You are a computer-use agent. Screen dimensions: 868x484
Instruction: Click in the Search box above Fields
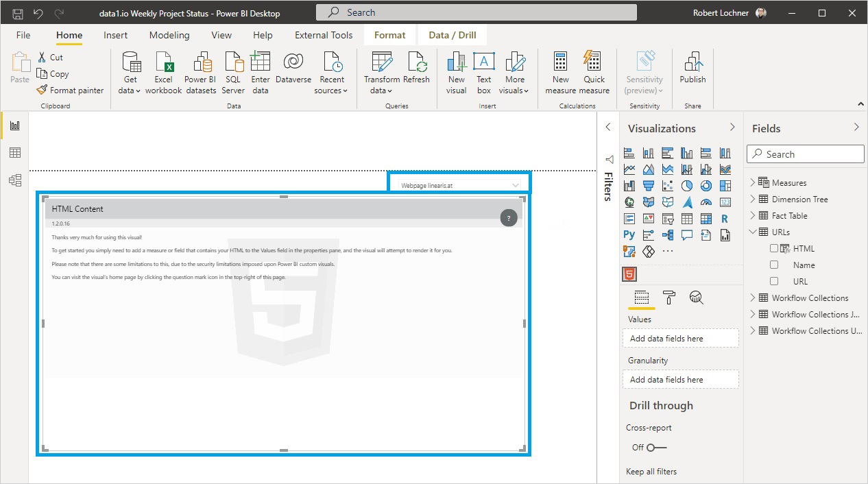805,154
